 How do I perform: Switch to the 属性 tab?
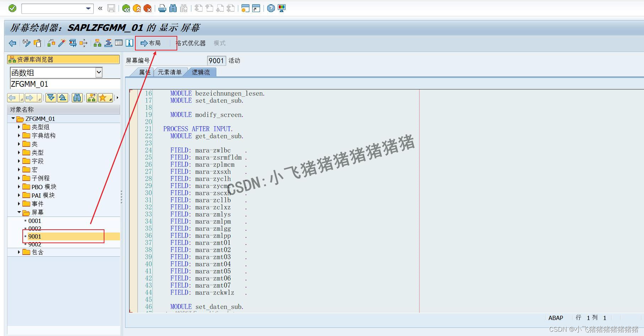coord(144,72)
